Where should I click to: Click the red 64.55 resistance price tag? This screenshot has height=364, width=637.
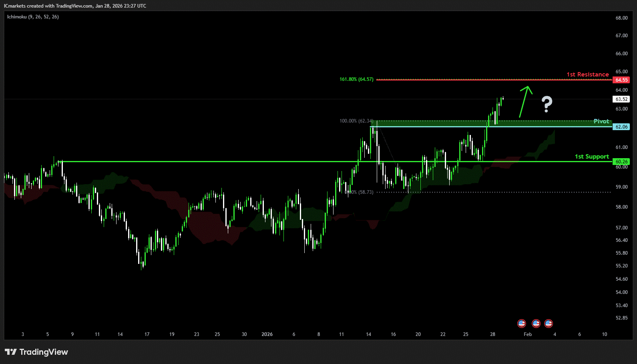point(621,80)
